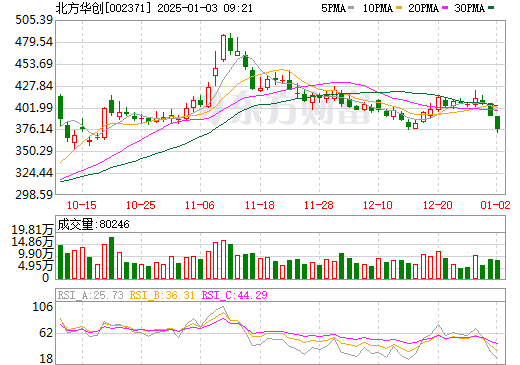Select the 11-06 date on the axis

(200, 205)
